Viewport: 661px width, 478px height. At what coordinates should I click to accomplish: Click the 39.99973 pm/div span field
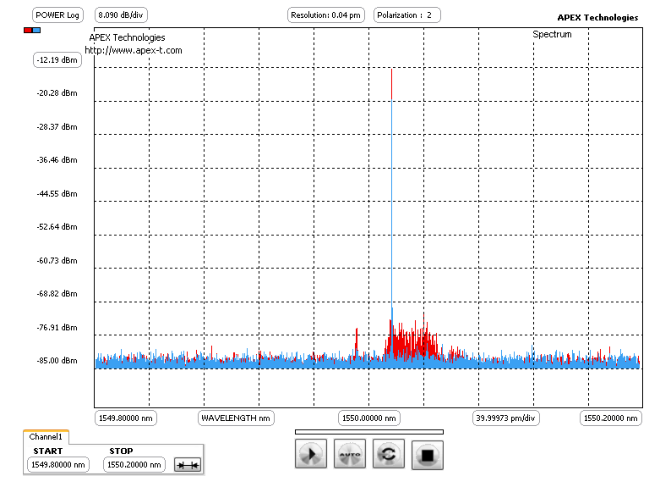click(507, 418)
